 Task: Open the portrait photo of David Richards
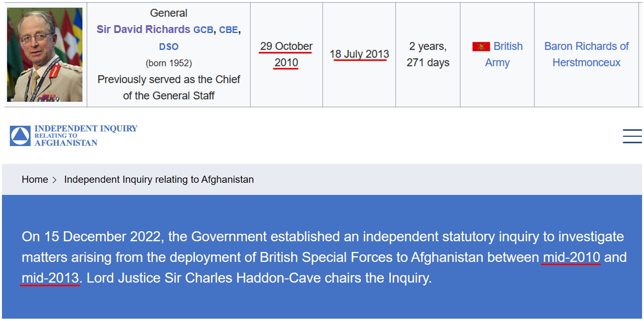point(44,55)
